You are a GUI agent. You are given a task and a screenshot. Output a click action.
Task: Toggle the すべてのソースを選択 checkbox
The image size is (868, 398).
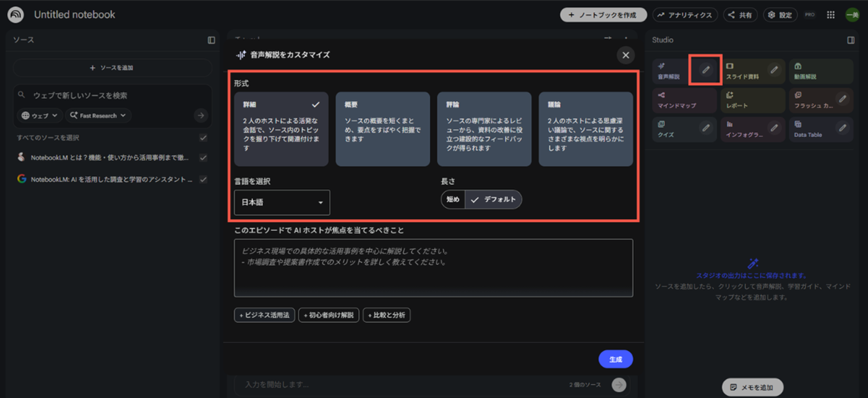point(203,138)
